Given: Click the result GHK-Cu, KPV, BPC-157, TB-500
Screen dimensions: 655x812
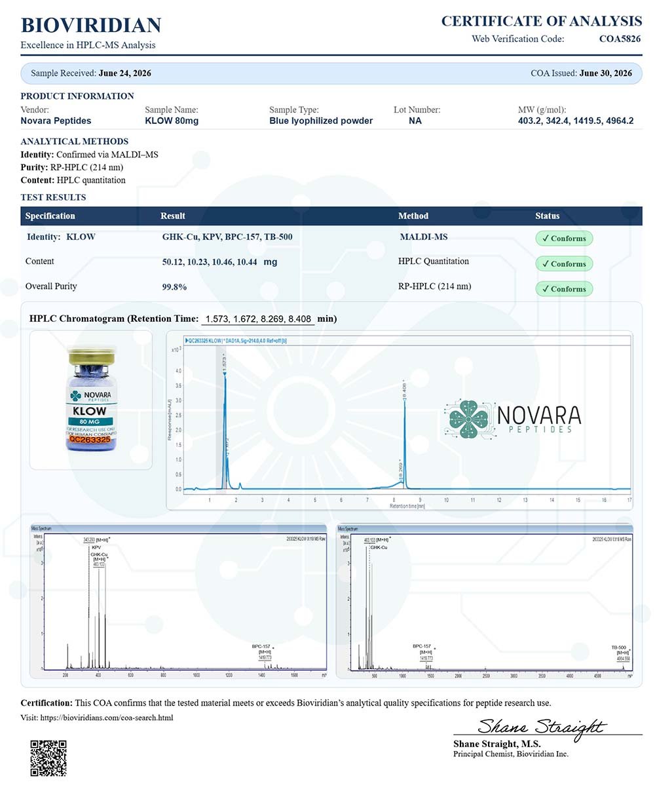Looking at the screenshot, I should [x=227, y=237].
